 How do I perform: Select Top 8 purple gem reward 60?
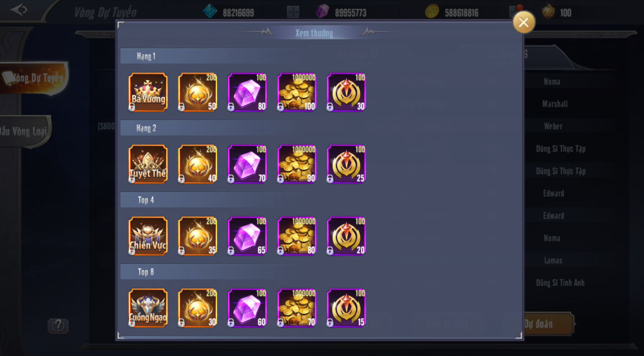(x=247, y=308)
